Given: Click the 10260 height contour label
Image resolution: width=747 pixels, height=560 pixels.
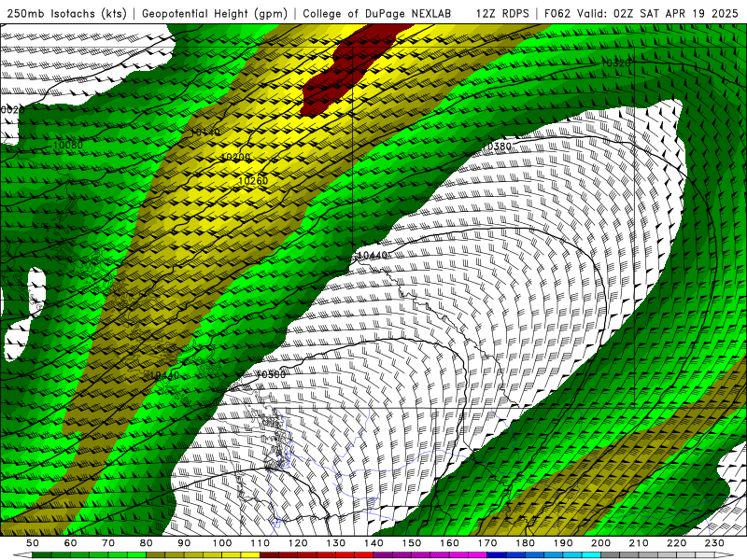Looking at the screenshot, I should [253, 180].
